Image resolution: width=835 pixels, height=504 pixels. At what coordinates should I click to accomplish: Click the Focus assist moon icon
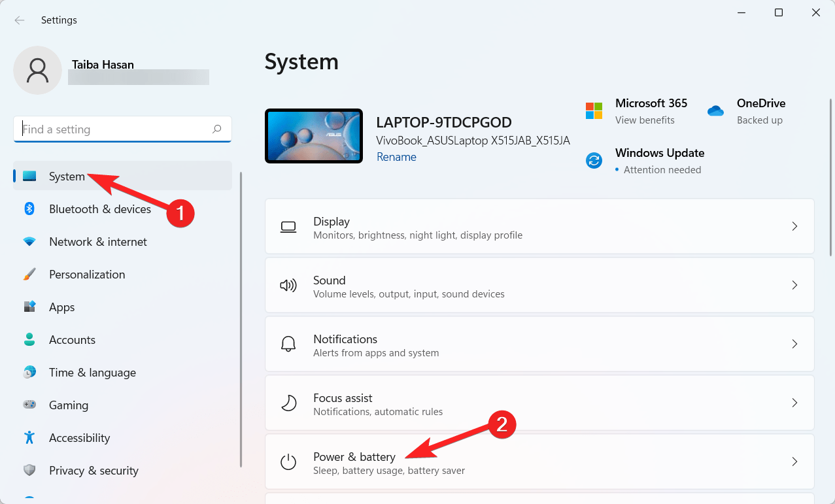(x=288, y=403)
